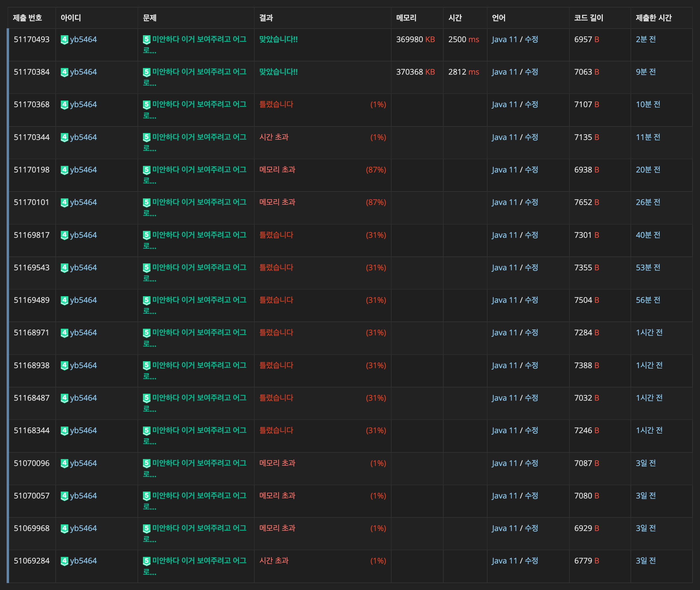This screenshot has width=700, height=590.
Task: Click 2분 전 submission time link
Action: (x=646, y=39)
